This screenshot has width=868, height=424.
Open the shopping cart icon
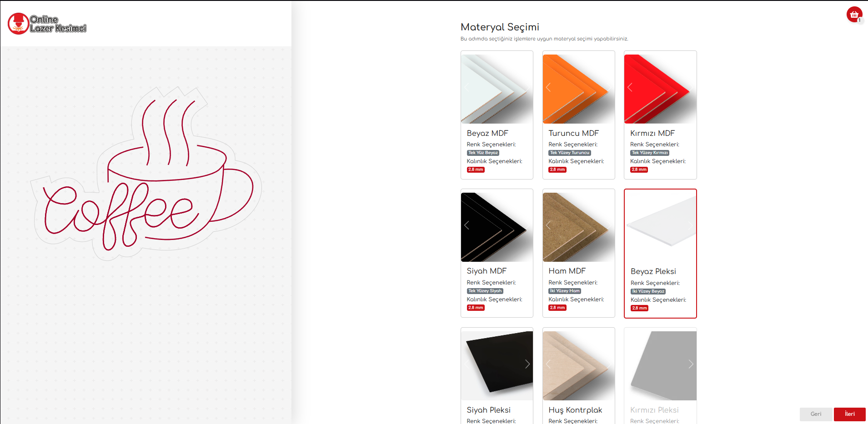854,15
